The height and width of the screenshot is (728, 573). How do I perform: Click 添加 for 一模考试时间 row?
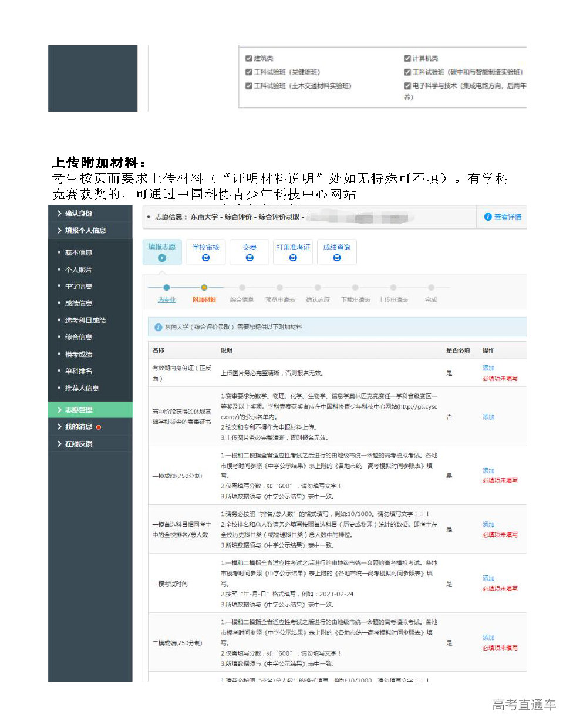tap(488, 578)
